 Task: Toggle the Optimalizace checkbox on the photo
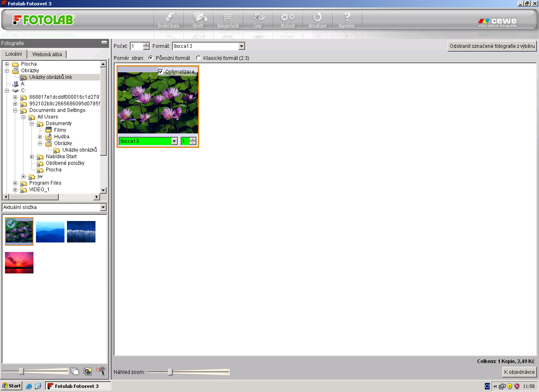point(161,72)
